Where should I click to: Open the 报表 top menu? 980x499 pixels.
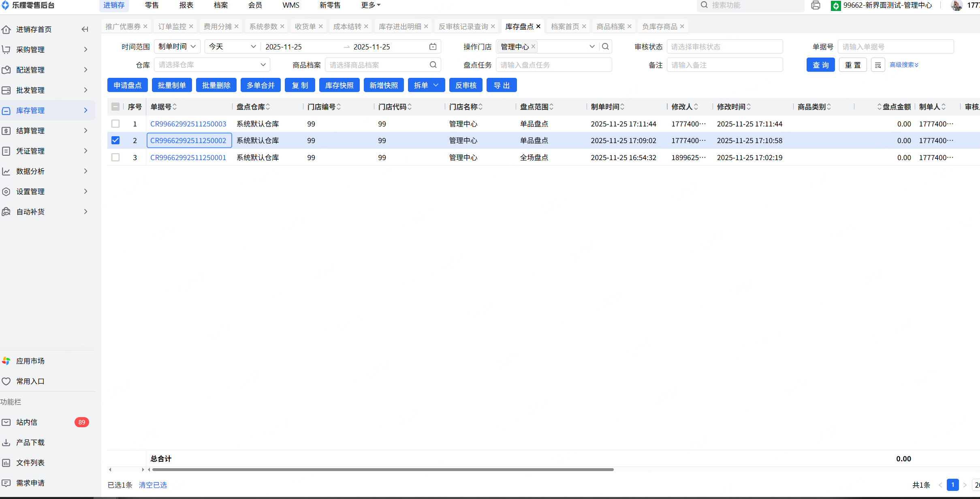[186, 5]
